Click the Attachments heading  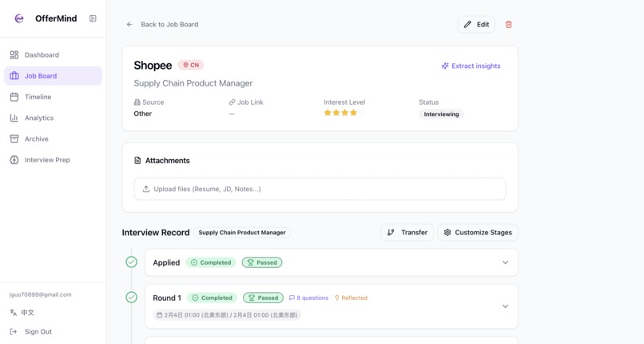pos(168,161)
